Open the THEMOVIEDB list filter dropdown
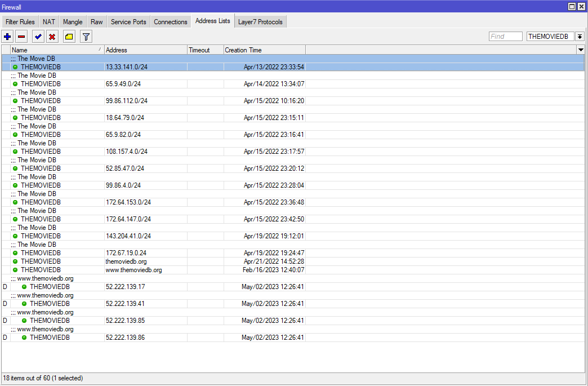Viewport: 588px width, 386px height. coord(580,37)
